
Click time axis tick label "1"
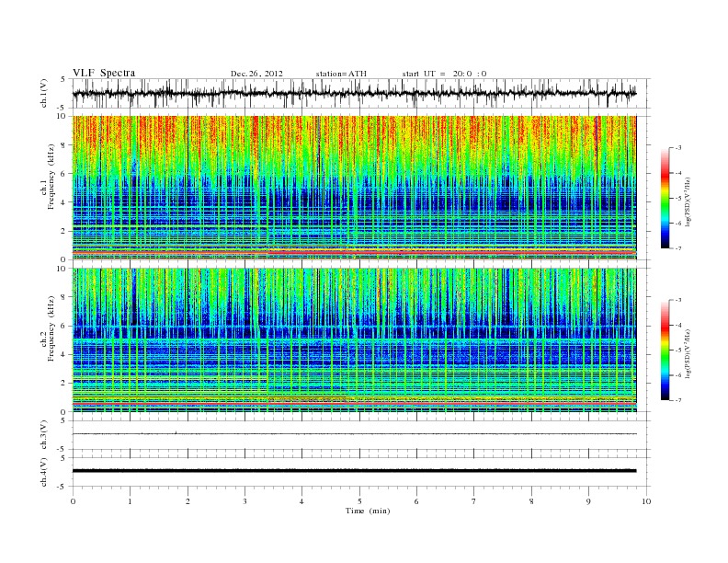click(130, 501)
